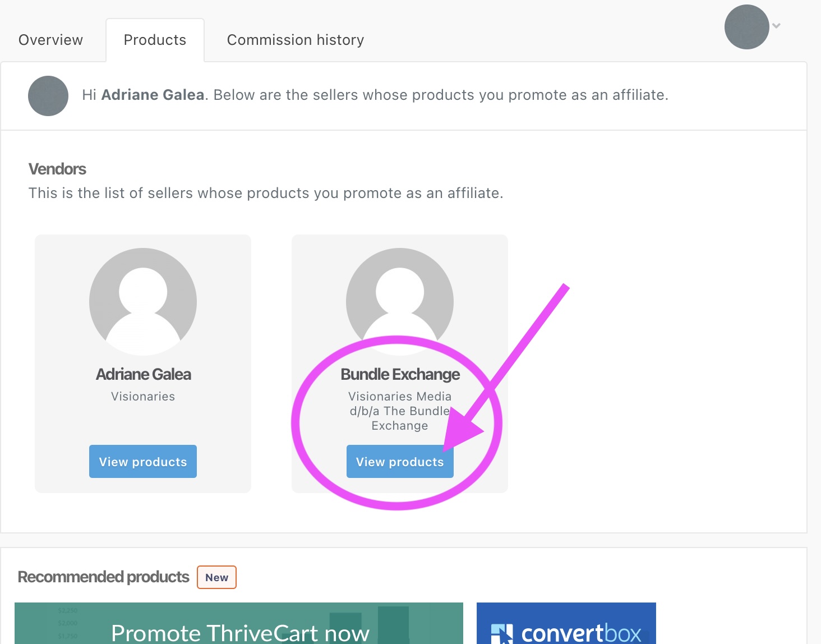The image size is (821, 644).
Task: Click Adriane Galea vendor profile picture
Action: [x=143, y=302]
